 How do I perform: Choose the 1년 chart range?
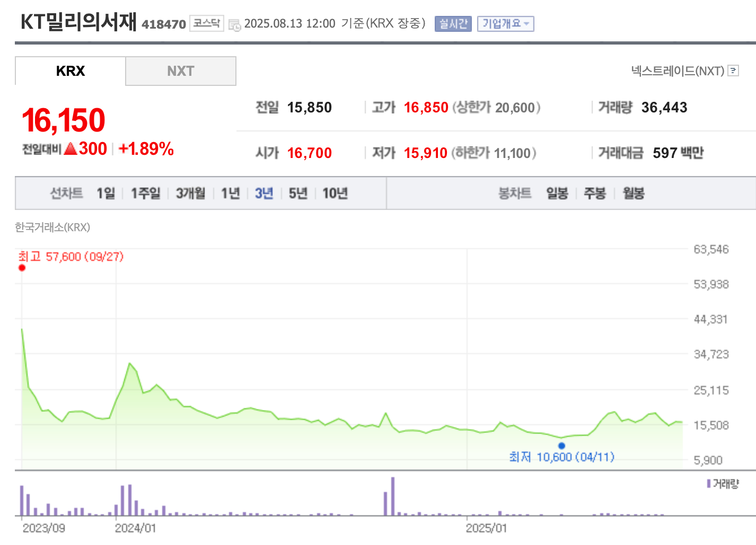click(231, 194)
